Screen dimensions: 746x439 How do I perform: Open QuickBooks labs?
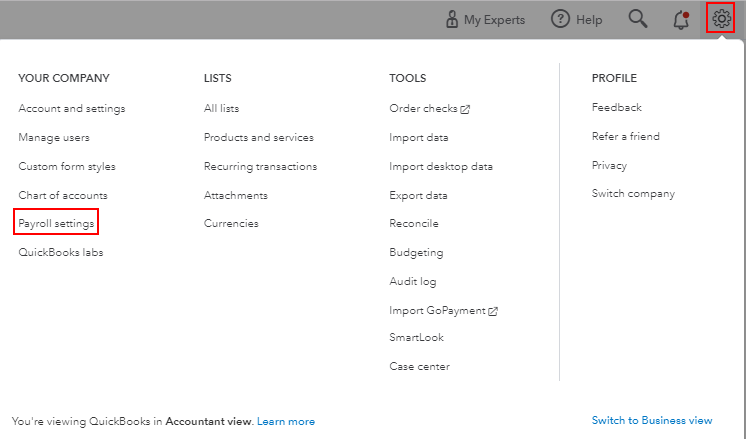click(x=60, y=252)
